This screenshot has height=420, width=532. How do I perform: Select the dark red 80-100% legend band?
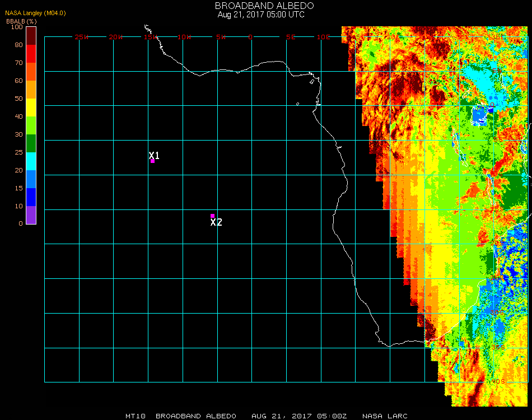[x=31, y=35]
